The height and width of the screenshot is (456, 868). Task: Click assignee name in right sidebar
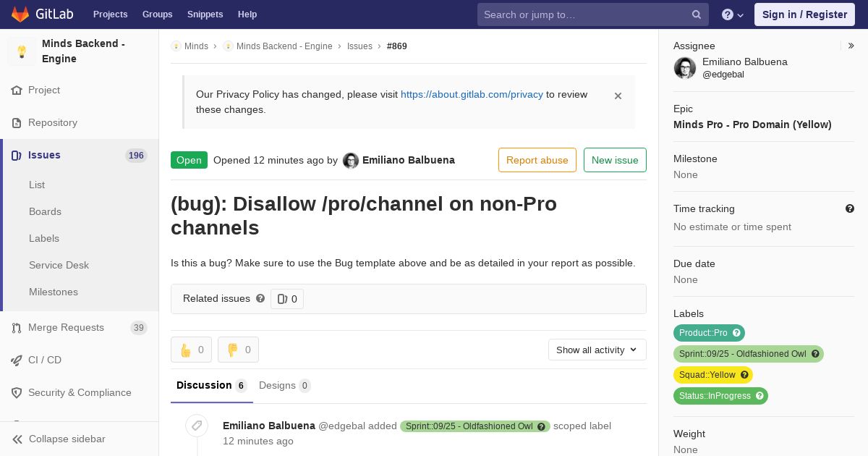coord(745,62)
